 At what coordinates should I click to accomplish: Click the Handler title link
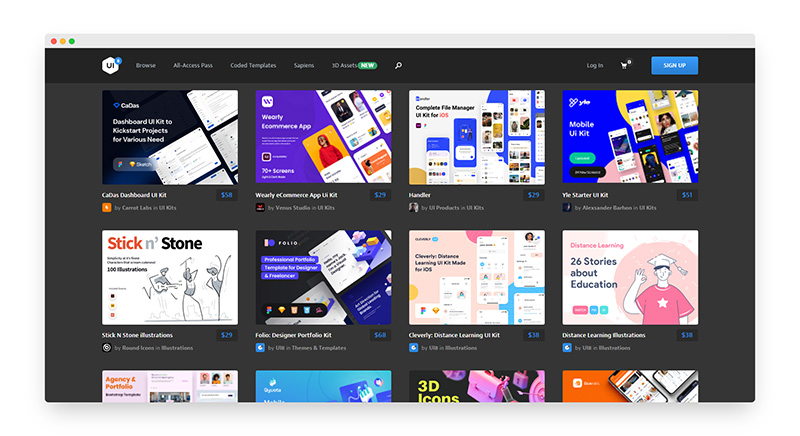[x=419, y=195]
